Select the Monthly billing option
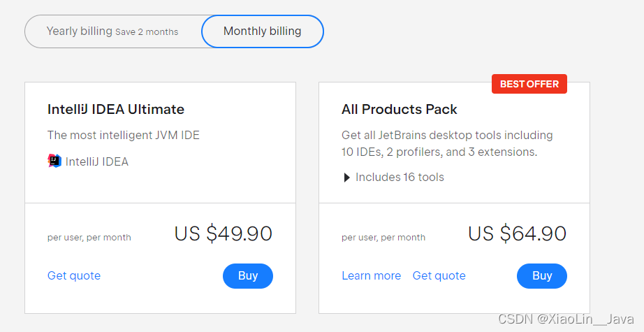 pos(262,31)
